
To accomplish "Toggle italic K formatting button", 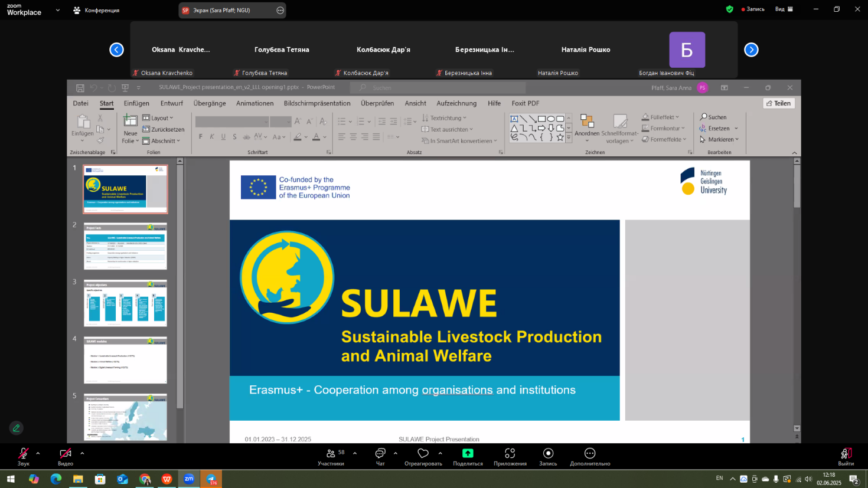I will [x=212, y=137].
